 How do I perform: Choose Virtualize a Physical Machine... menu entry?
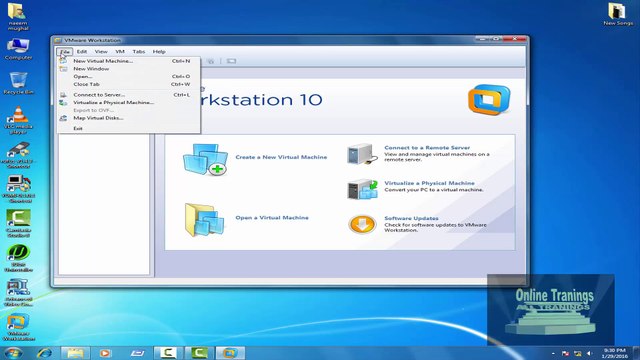coord(129,102)
